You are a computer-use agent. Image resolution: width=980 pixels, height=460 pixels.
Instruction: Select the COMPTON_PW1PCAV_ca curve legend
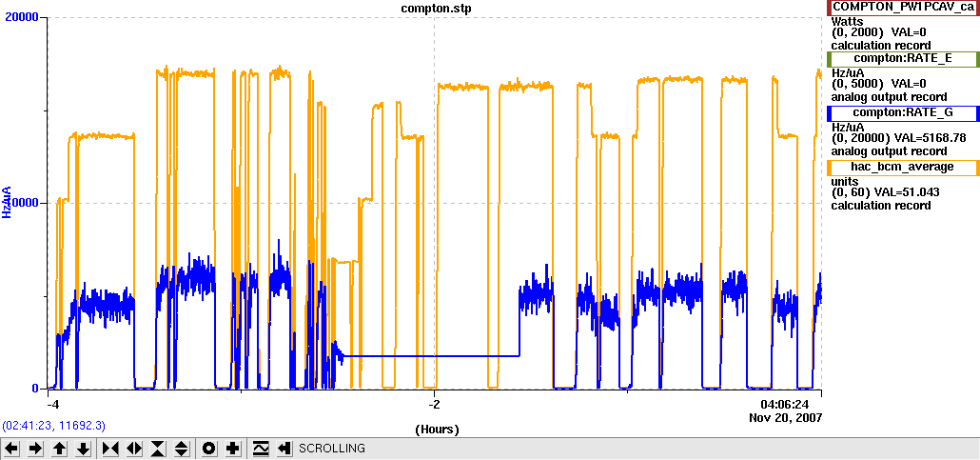pos(903,8)
